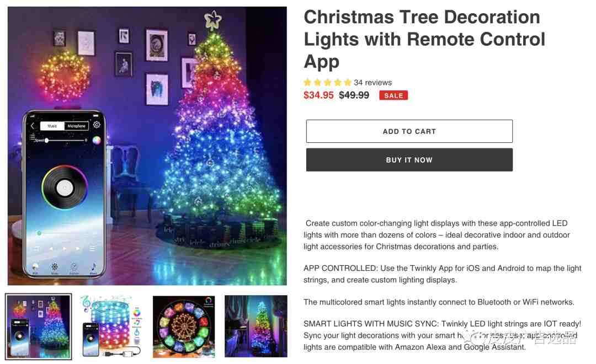The height and width of the screenshot is (364, 596).
Task: Click the Speed slider handle
Action: coord(46,140)
